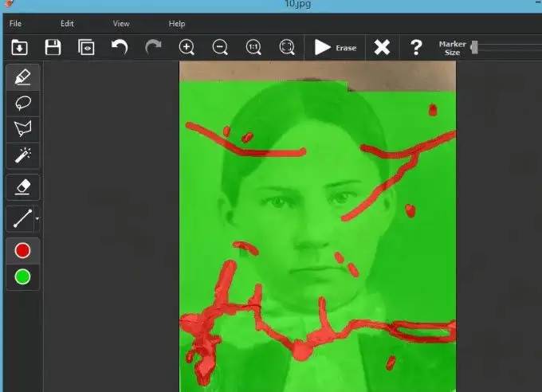Zoom in on the image
The image size is (542, 392).
pyautogui.click(x=187, y=47)
